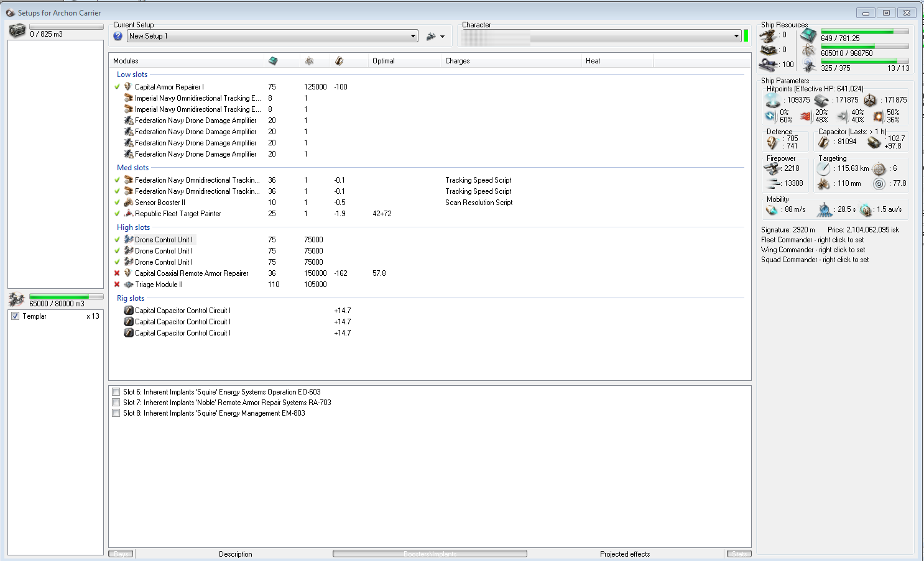
Task: Click the Heat column header
Action: click(617, 61)
